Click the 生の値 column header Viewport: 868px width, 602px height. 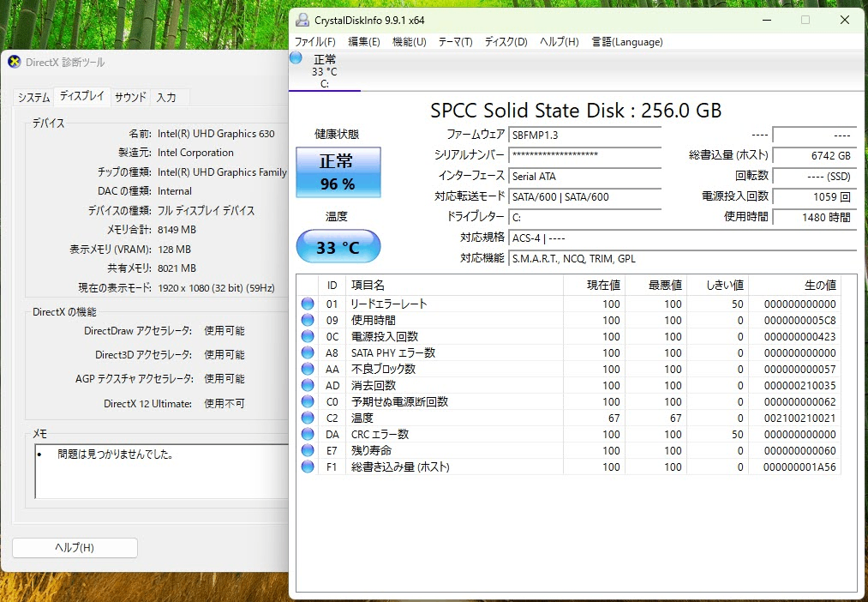tap(794, 286)
